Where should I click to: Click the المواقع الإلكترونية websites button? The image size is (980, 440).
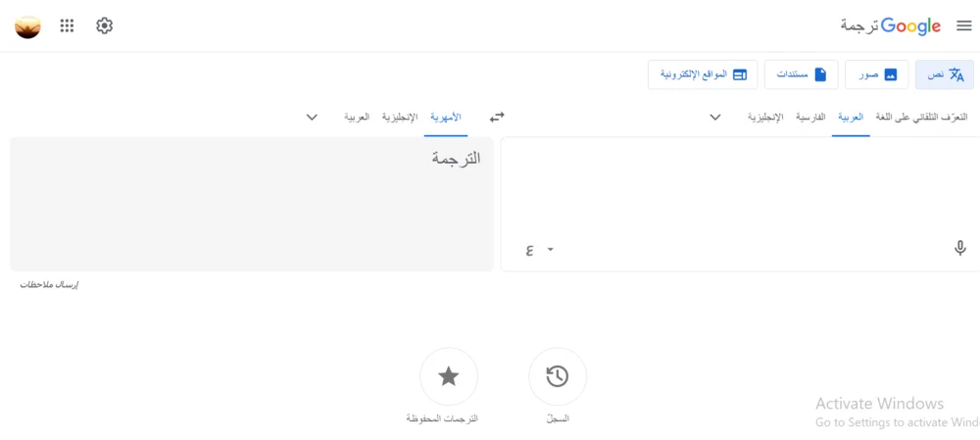[703, 74]
